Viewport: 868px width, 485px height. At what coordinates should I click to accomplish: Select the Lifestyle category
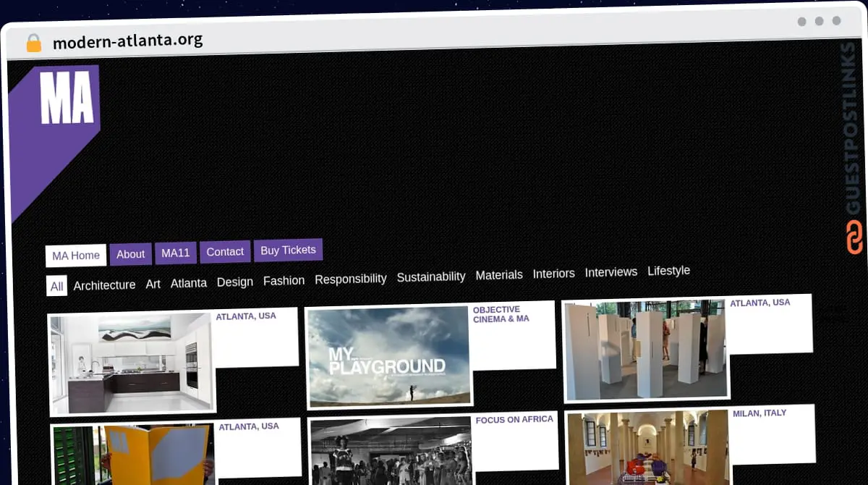[668, 271]
